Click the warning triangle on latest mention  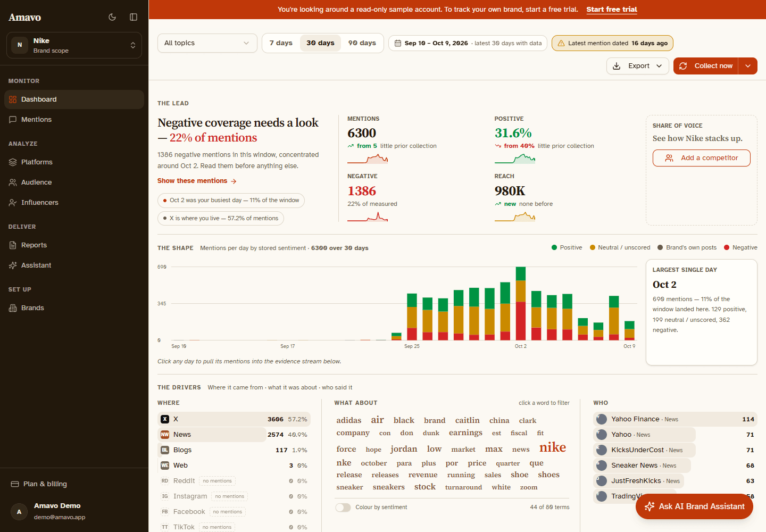(561, 43)
